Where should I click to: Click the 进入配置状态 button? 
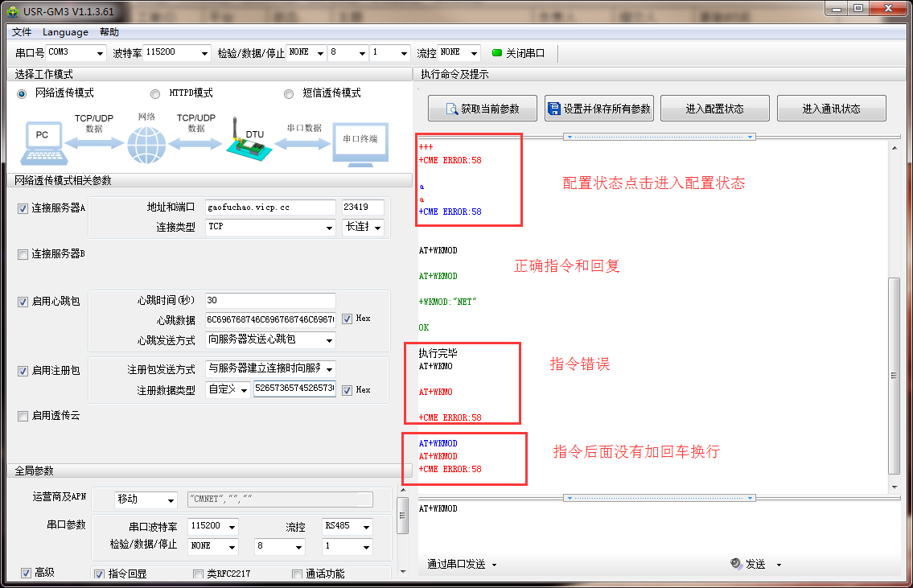(714, 108)
